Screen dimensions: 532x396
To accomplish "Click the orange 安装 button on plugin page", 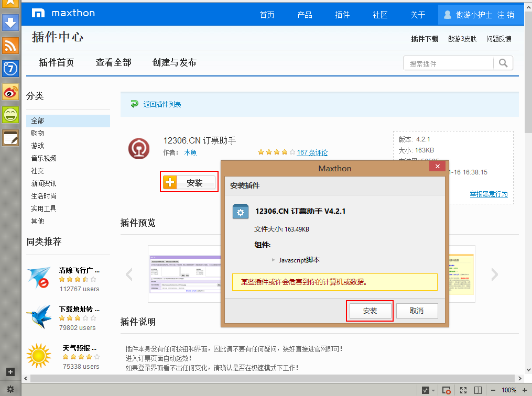I will coord(189,182).
